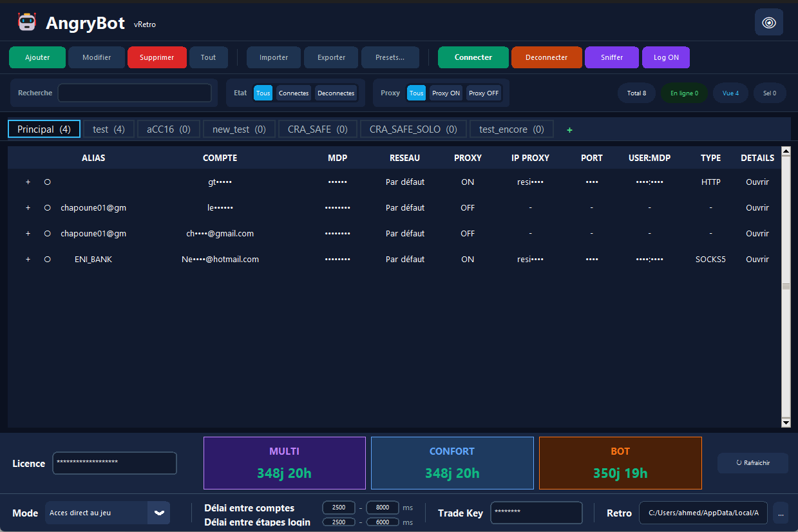
Task: Toggle the Log ON button
Action: coord(665,57)
